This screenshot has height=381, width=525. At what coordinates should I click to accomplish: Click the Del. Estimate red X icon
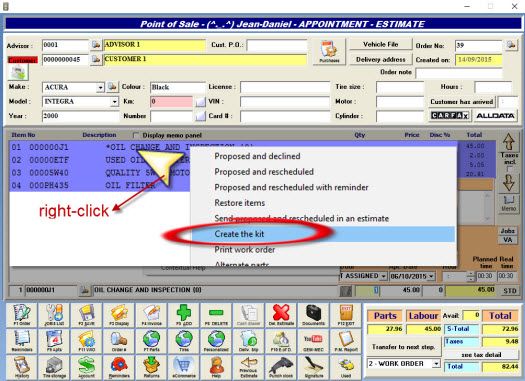[x=281, y=315]
